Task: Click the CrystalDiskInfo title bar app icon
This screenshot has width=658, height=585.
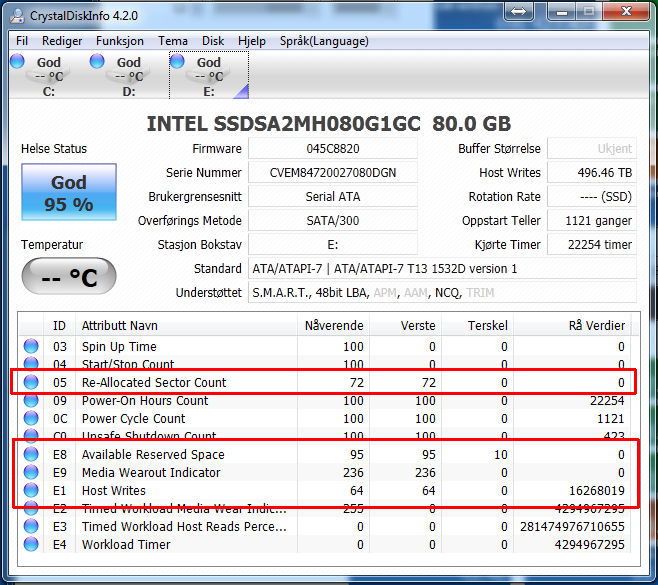Action: [18, 16]
